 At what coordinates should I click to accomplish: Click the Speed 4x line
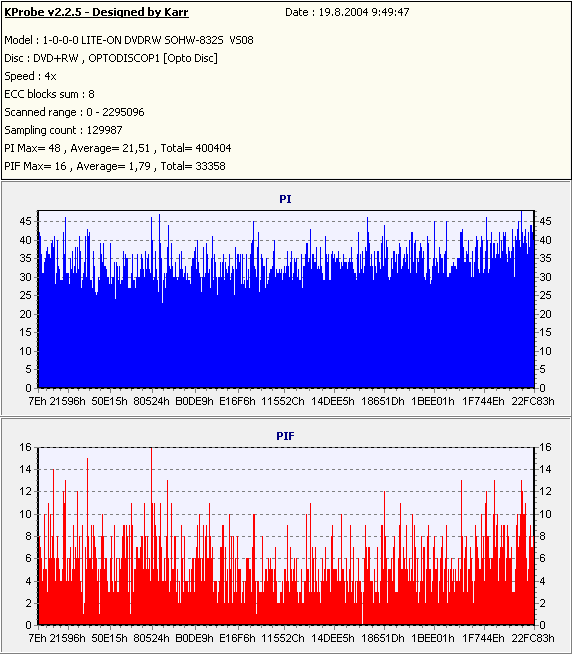tap(30, 76)
